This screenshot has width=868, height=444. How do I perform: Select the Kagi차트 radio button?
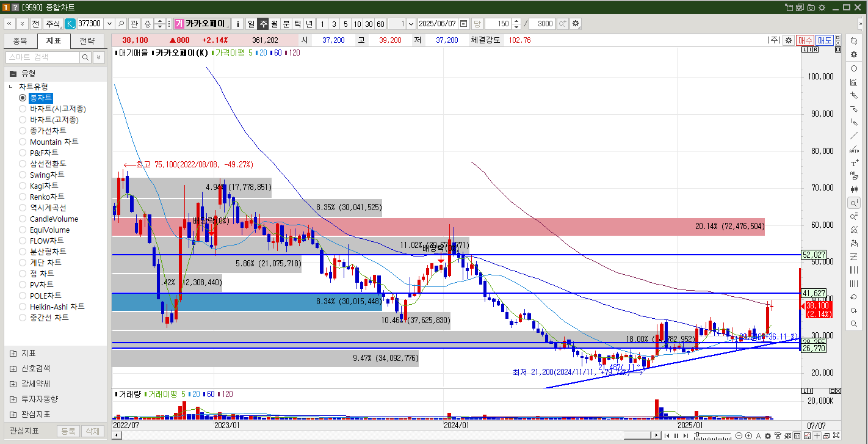(23, 186)
